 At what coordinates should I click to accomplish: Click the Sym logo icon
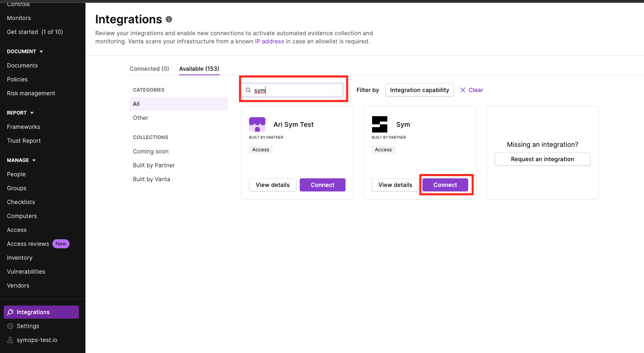(379, 124)
